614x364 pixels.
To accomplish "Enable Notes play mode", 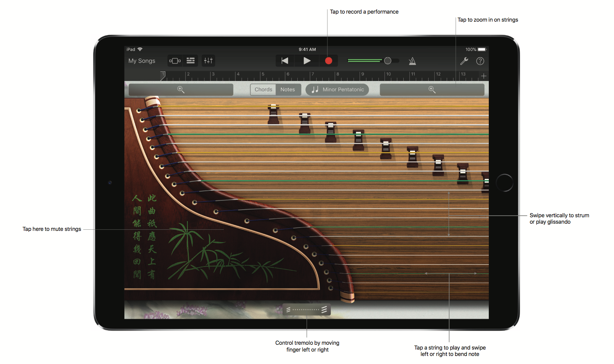I will 288,89.
